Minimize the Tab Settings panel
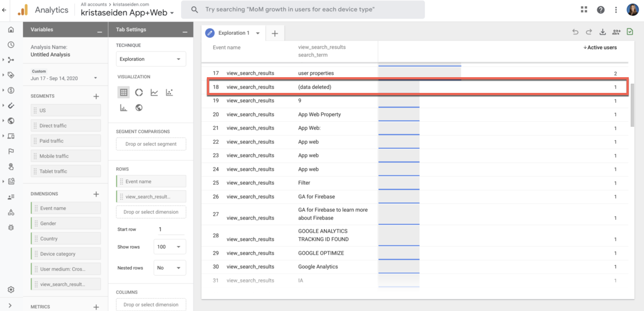Viewport: 644px width, 311px height. pyautogui.click(x=185, y=31)
